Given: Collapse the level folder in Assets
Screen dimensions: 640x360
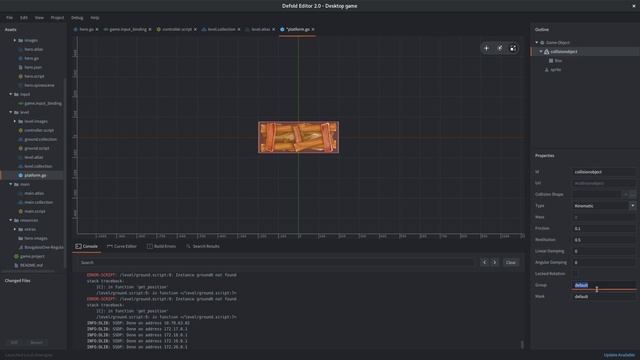Looking at the screenshot, I should [x=11, y=112].
